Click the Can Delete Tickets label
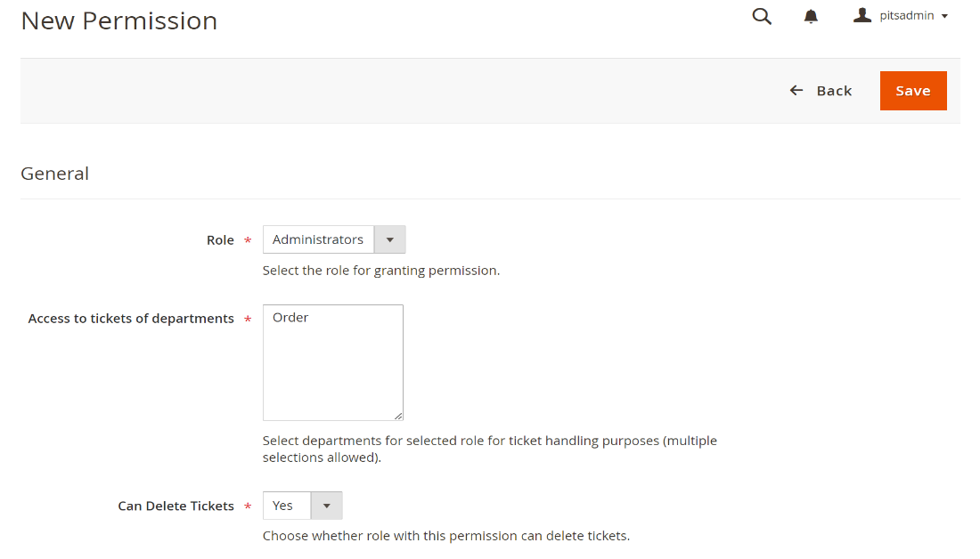980x559 pixels. click(176, 506)
